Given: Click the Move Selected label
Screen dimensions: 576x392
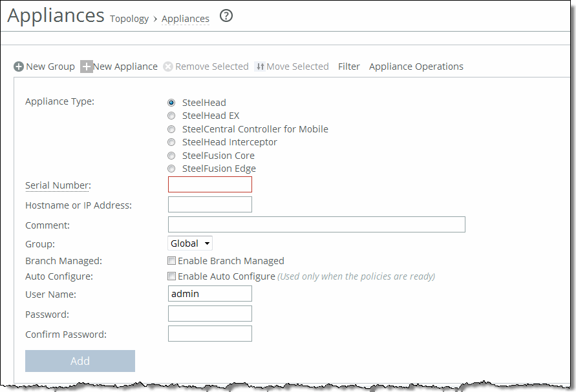Looking at the screenshot, I should [297, 67].
